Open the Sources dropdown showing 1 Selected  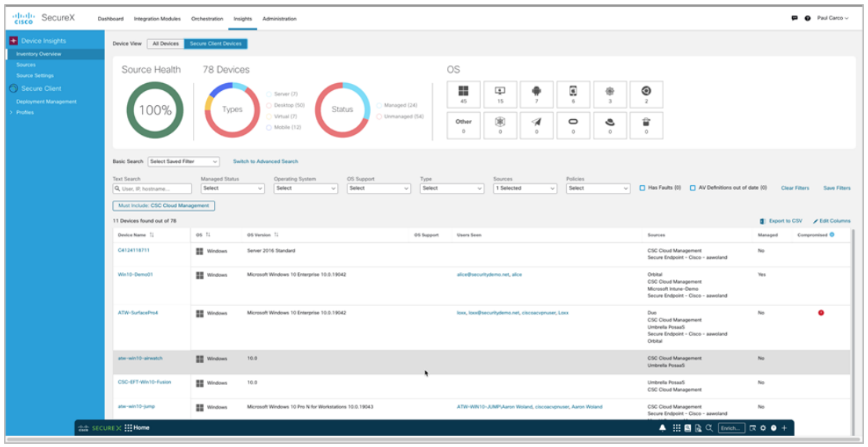[x=525, y=188]
